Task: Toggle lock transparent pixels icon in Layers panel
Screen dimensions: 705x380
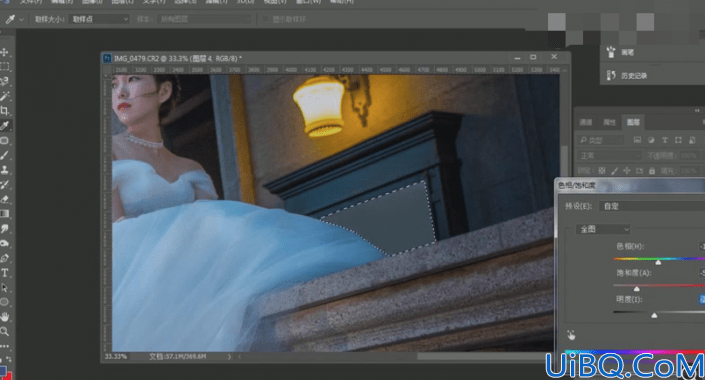Action: point(602,171)
